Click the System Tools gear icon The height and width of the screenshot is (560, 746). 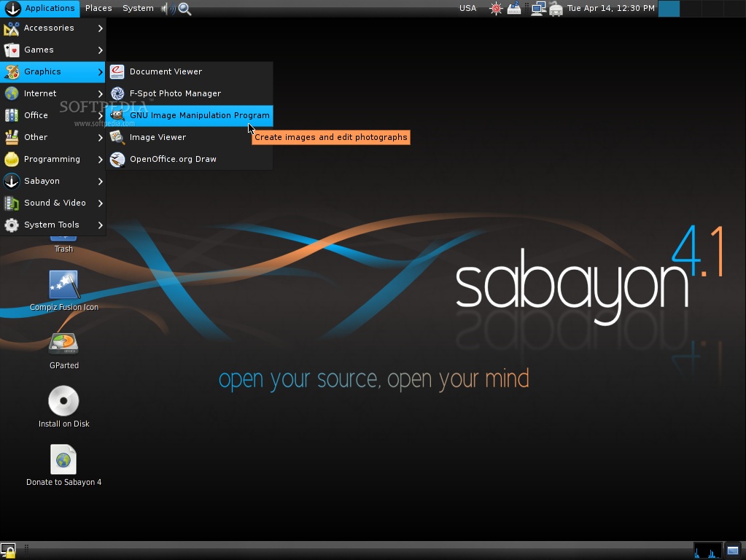[12, 225]
